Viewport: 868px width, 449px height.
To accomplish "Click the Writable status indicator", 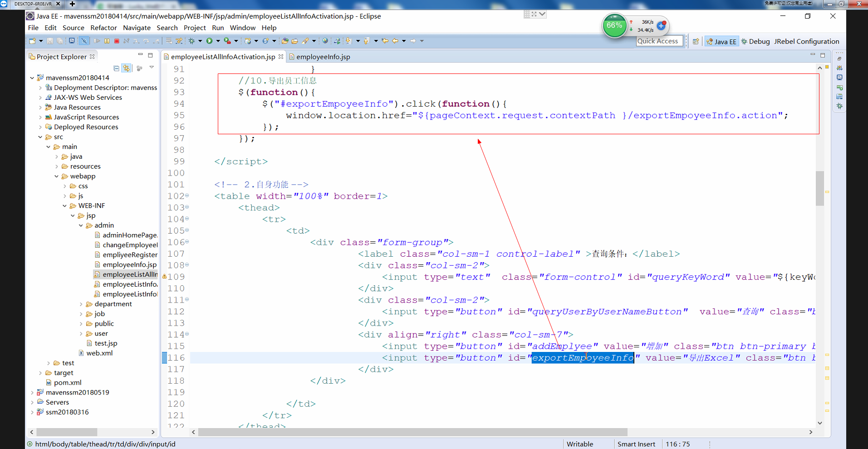I will 579,444.
